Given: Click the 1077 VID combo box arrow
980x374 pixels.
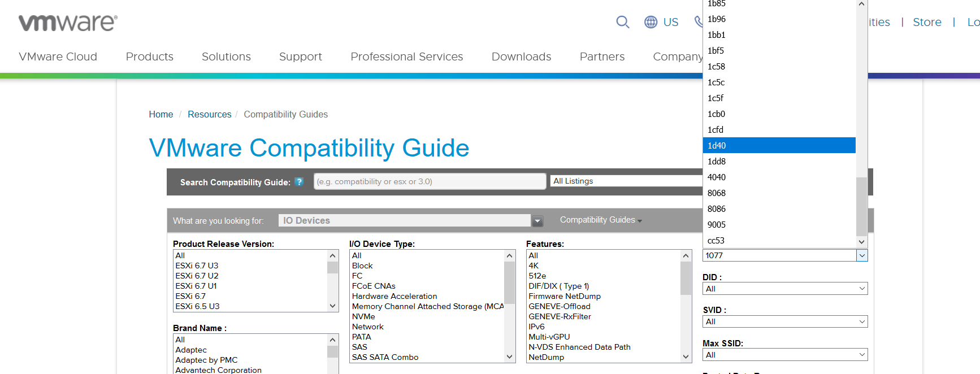Looking at the screenshot, I should [862, 255].
